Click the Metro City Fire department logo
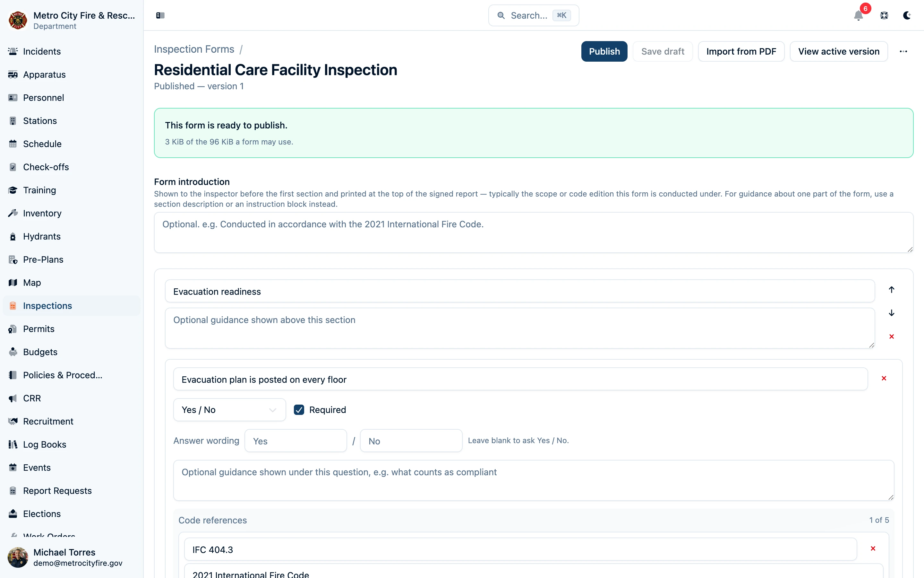The image size is (924, 578). pyautogui.click(x=18, y=20)
